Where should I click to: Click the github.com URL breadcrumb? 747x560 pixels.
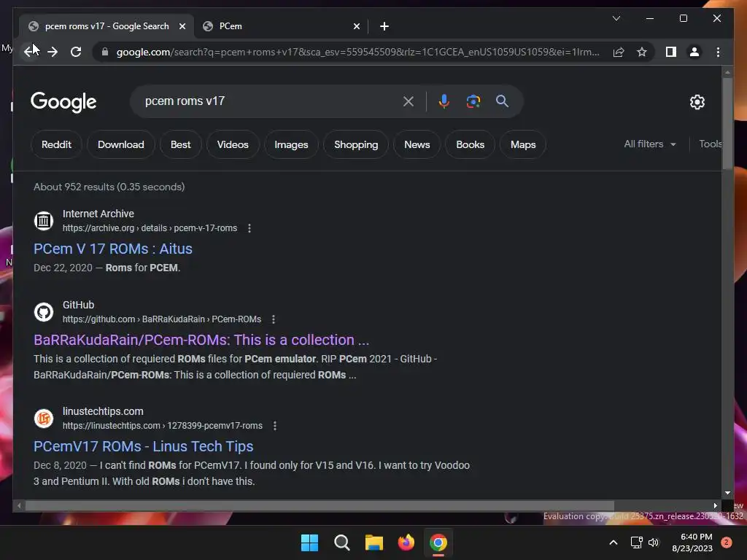(161, 319)
